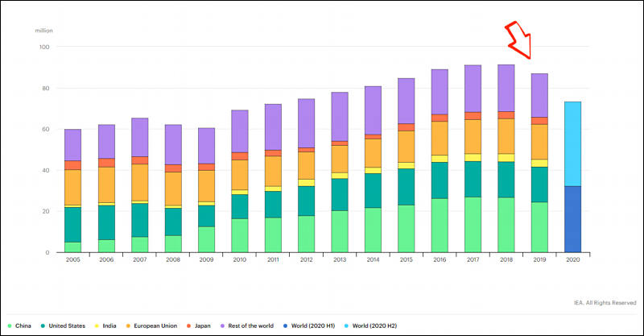The image size is (644, 336).
Task: Click the teal United States segment of 2006 bar
Action: 106,222
